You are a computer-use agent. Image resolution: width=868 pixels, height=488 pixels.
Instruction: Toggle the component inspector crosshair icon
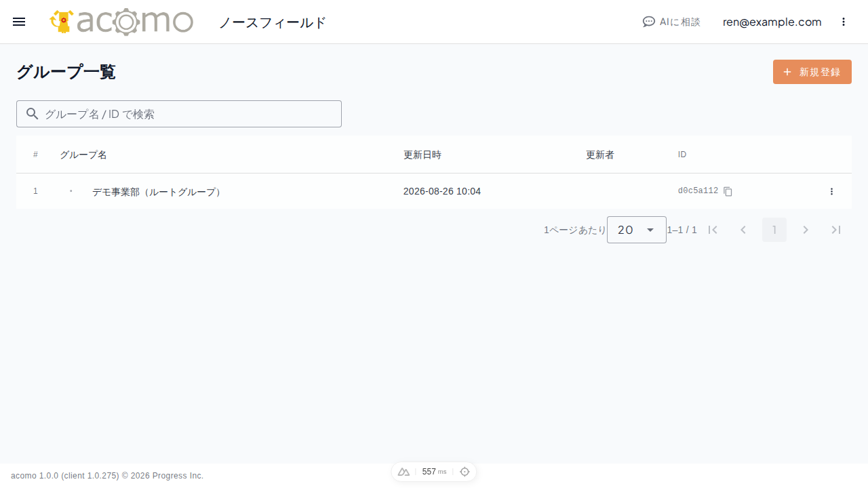pos(465,472)
